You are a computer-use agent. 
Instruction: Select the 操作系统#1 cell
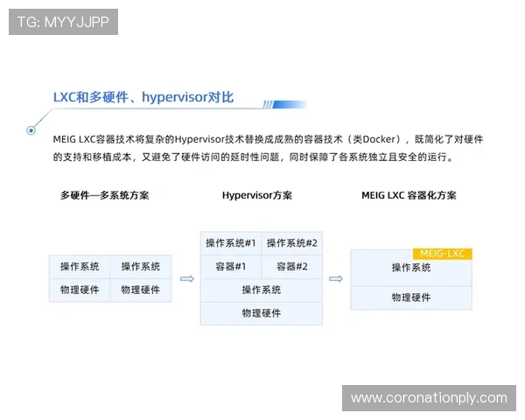(231, 243)
